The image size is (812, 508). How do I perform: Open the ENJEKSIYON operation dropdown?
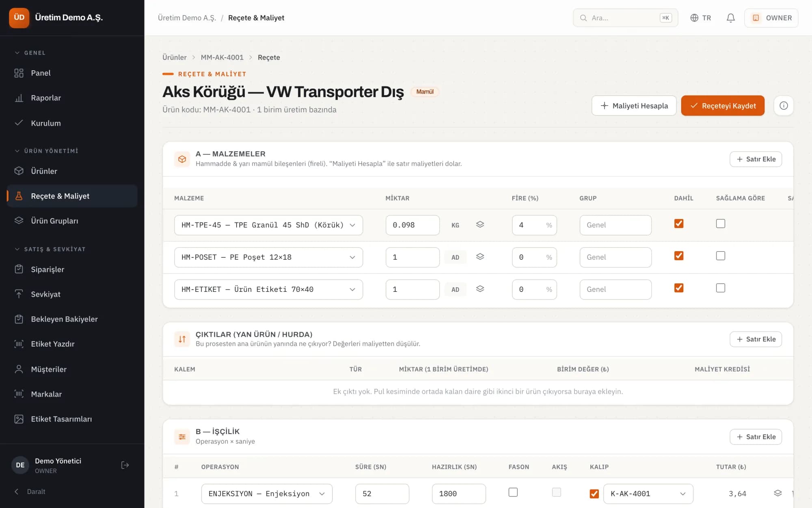pos(267,494)
